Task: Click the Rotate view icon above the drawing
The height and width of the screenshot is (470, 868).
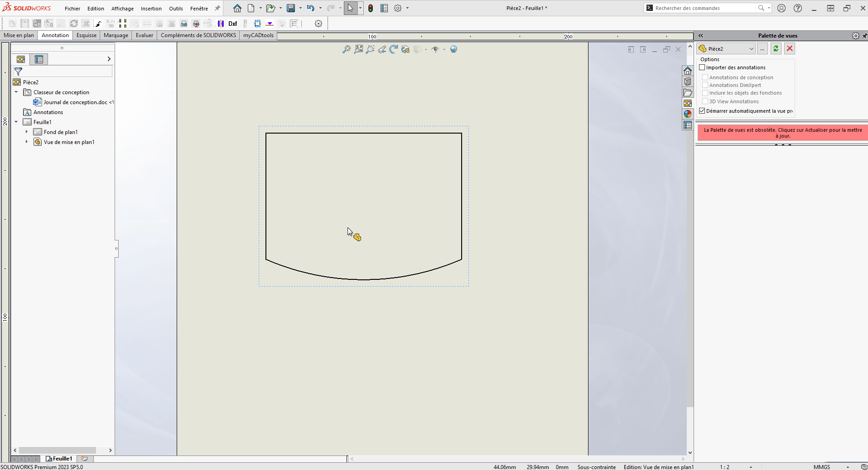Action: tap(393, 49)
